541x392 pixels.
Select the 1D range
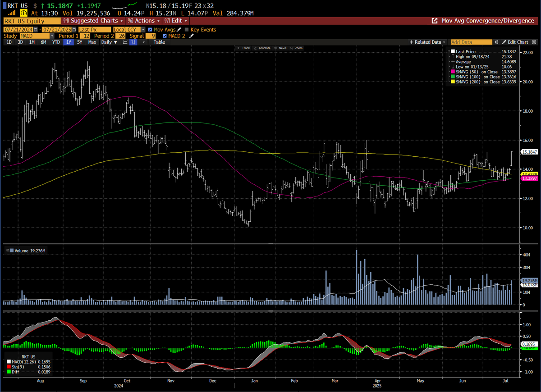coord(9,42)
